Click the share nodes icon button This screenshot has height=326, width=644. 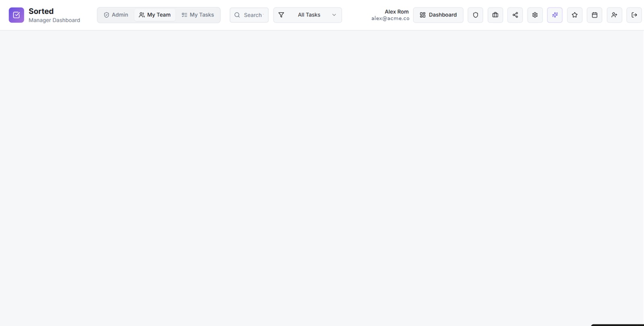tap(515, 15)
